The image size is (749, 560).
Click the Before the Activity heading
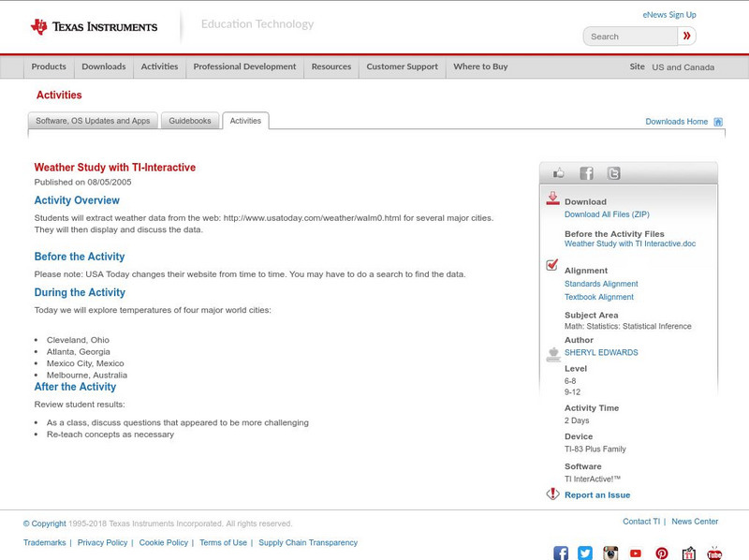pos(80,257)
